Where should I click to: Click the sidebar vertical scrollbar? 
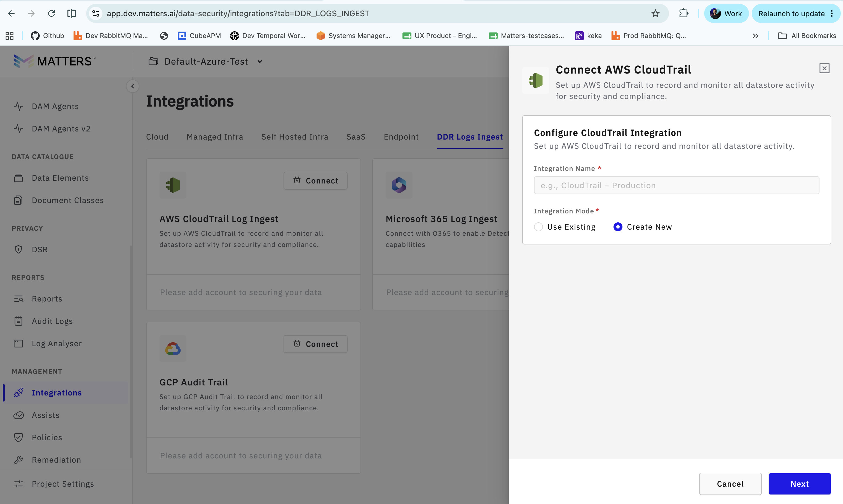131,352
